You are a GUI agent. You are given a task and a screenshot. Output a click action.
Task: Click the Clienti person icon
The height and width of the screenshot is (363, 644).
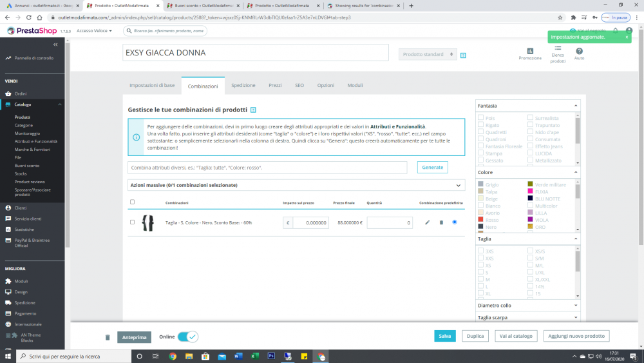(8, 208)
